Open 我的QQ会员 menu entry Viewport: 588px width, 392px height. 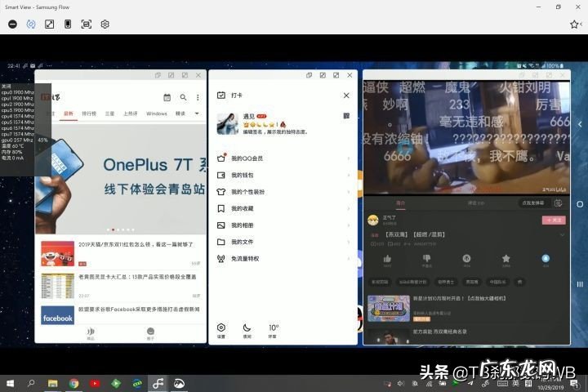[283, 158]
